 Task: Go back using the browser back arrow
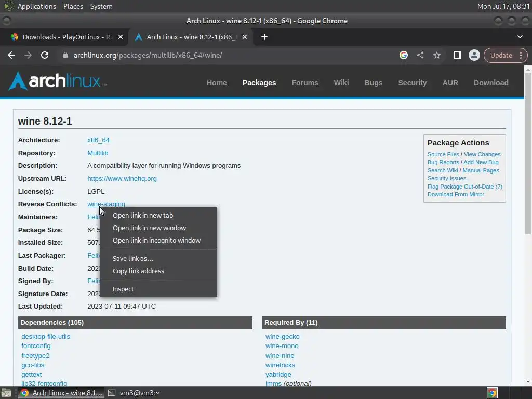pyautogui.click(x=11, y=55)
